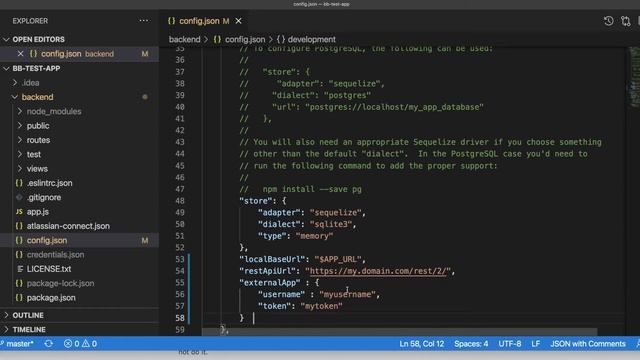640x360 pixels.
Task: Click the braces icon beside package.json
Action: 19,298
